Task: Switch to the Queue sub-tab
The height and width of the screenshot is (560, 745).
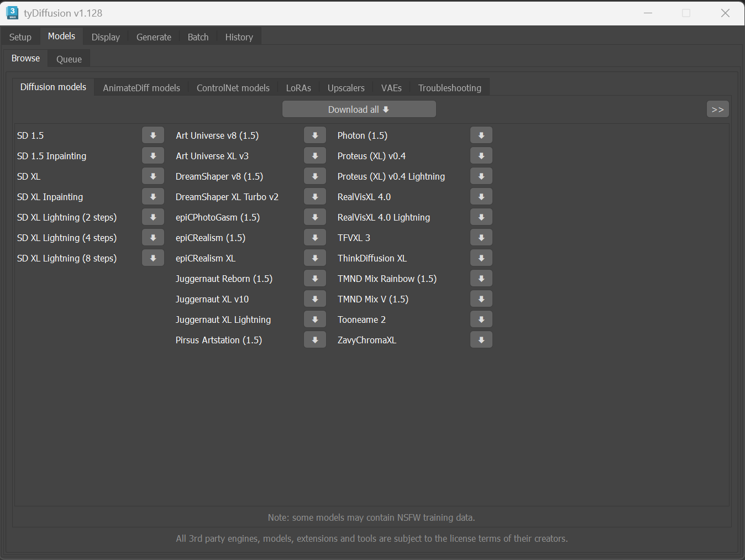Action: (x=69, y=59)
